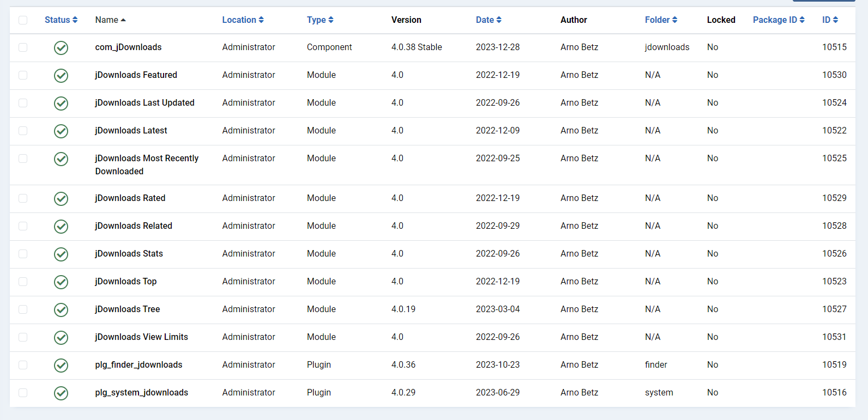Toggle enabled status of jDownloads Tree
The width and height of the screenshot is (868, 420).
[61, 310]
